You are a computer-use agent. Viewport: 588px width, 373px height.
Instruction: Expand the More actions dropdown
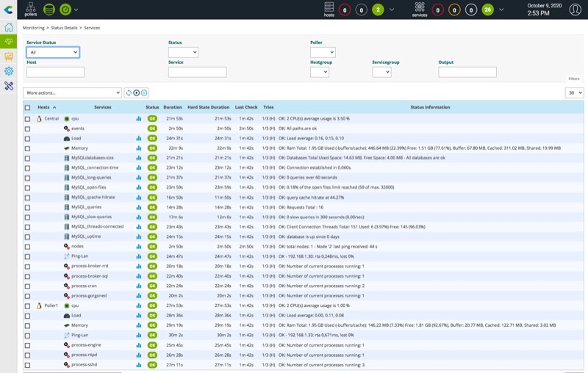pos(72,93)
